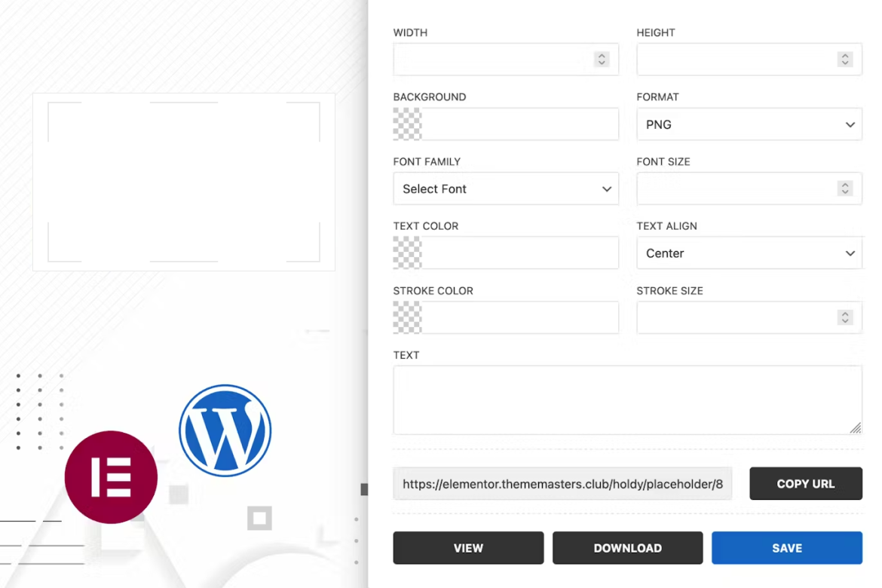Click the View button
882x588 pixels.
(468, 547)
